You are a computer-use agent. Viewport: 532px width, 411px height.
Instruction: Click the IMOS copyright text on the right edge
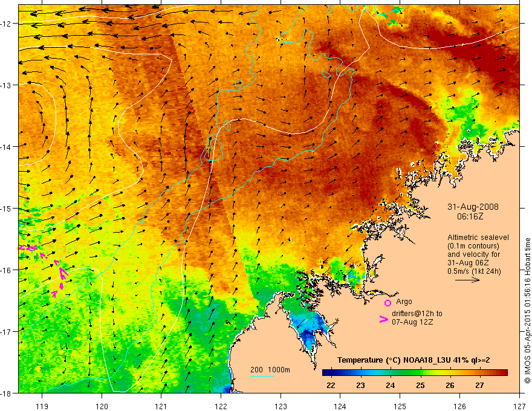pos(527,311)
